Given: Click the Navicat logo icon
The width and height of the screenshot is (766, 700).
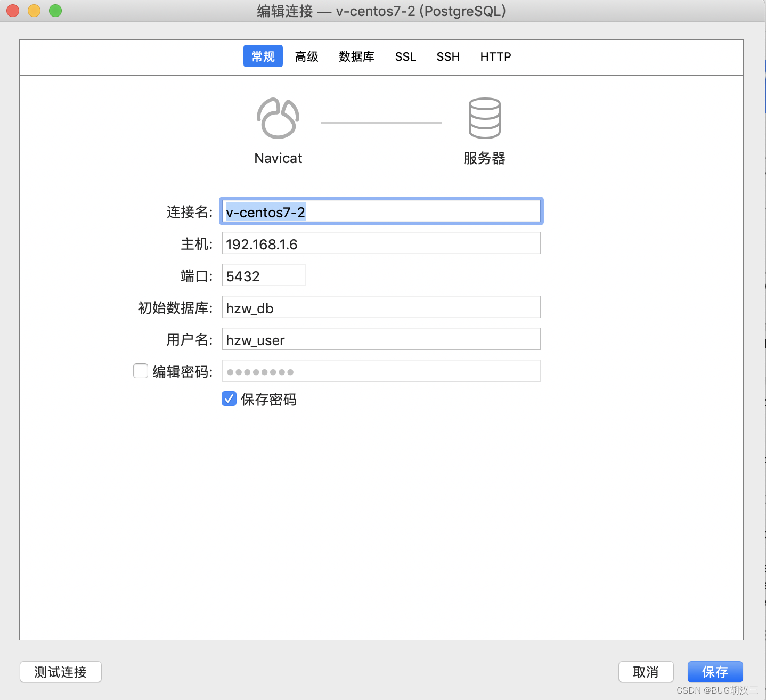Looking at the screenshot, I should (x=278, y=118).
